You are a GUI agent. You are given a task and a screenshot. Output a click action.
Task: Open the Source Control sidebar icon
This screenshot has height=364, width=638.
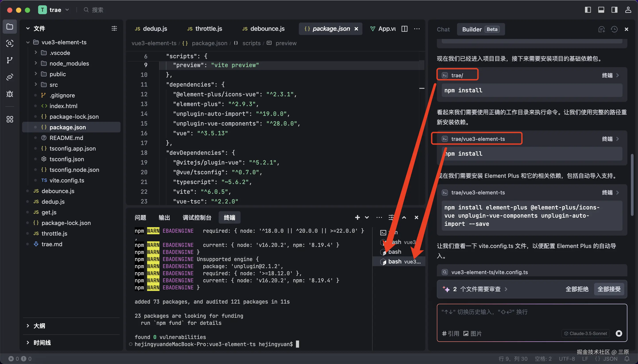pyautogui.click(x=10, y=60)
